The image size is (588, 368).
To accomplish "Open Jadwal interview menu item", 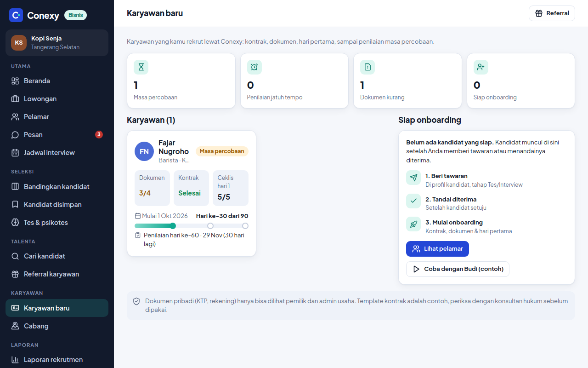I will 57,153.
